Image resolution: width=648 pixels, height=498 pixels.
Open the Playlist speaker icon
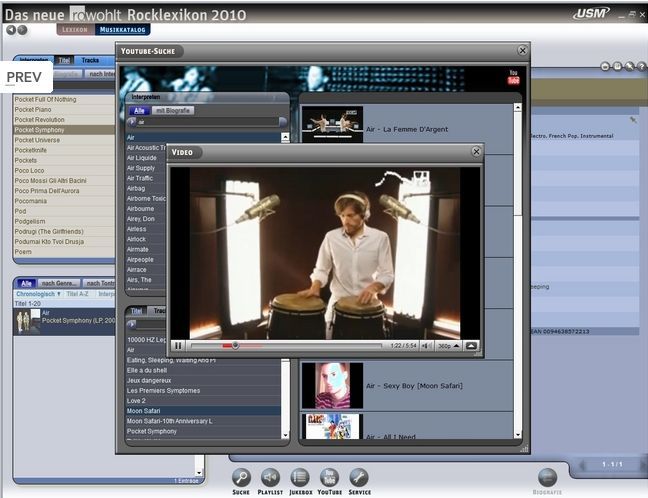[270, 478]
